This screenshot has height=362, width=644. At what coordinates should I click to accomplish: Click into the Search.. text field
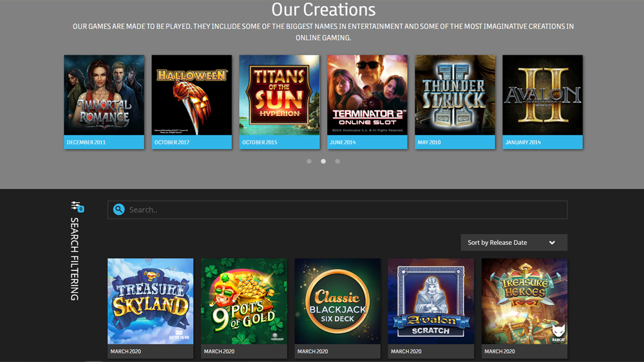click(337, 209)
